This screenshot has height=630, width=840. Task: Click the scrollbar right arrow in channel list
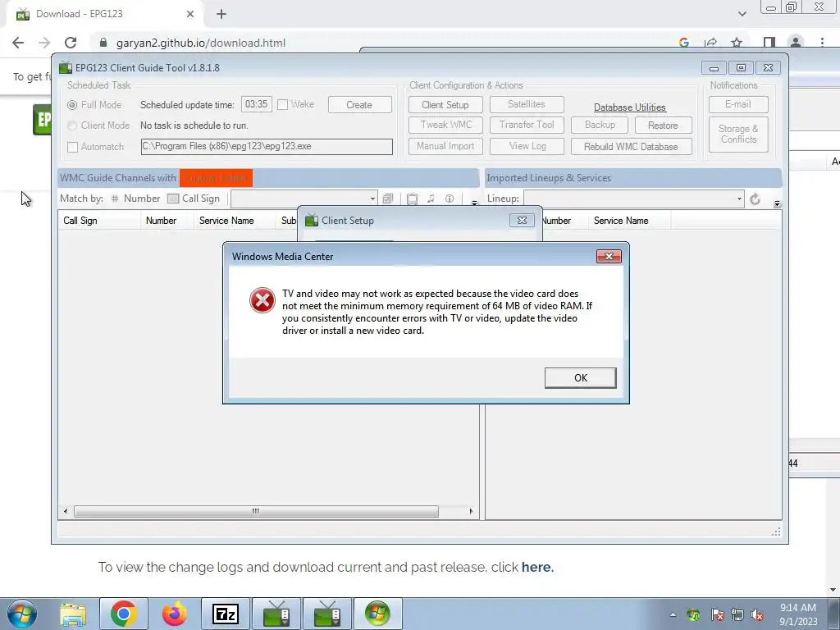tap(471, 511)
